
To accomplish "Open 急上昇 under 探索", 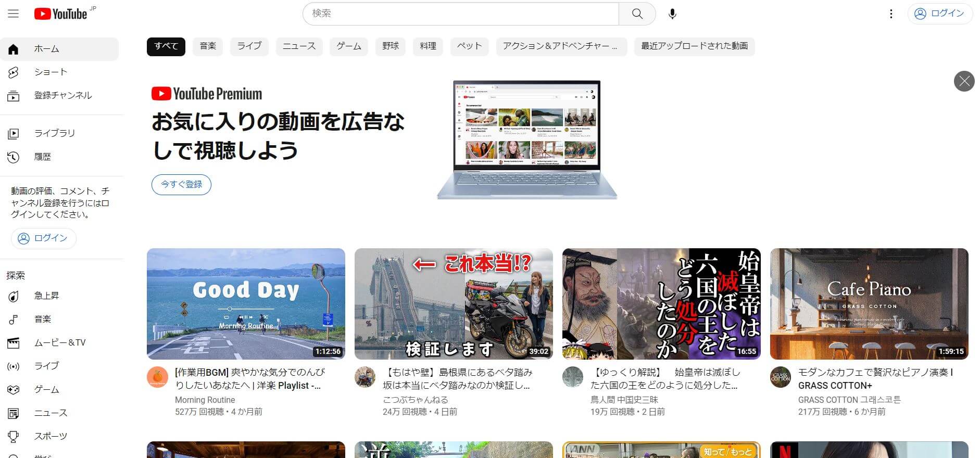I will point(59,296).
